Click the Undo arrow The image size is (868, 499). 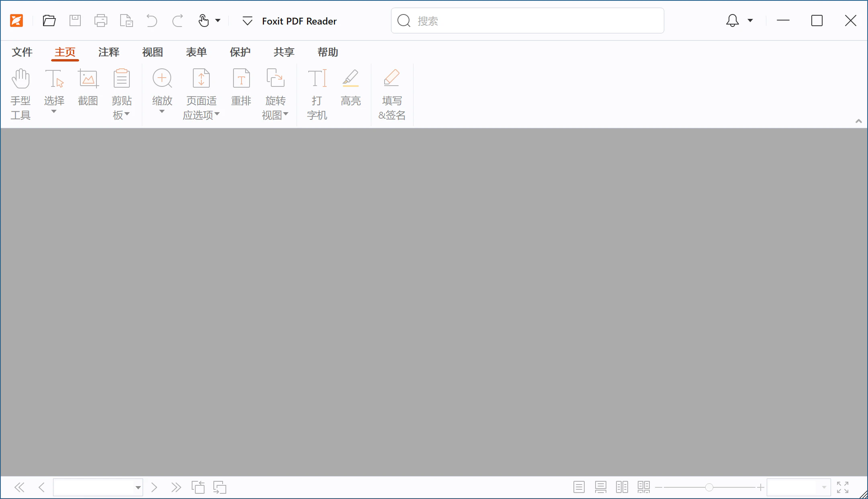152,21
